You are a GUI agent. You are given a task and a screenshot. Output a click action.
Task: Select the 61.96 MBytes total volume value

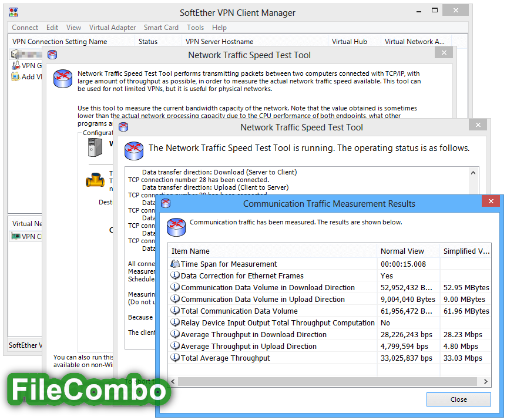[x=466, y=311]
